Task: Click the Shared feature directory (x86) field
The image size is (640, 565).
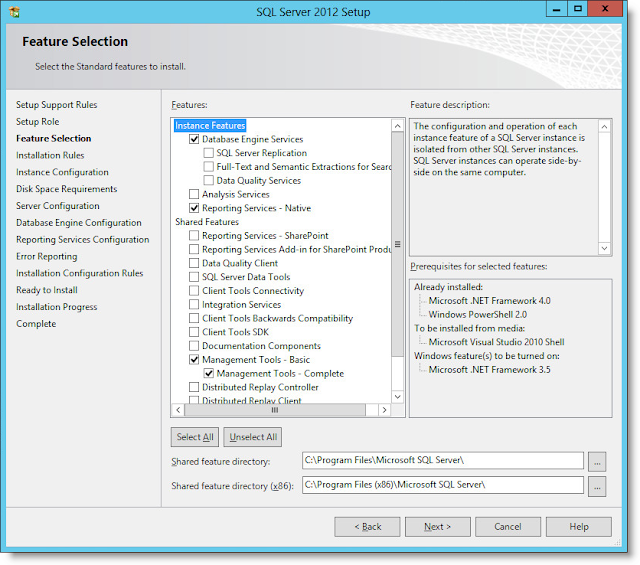Action: (x=443, y=485)
